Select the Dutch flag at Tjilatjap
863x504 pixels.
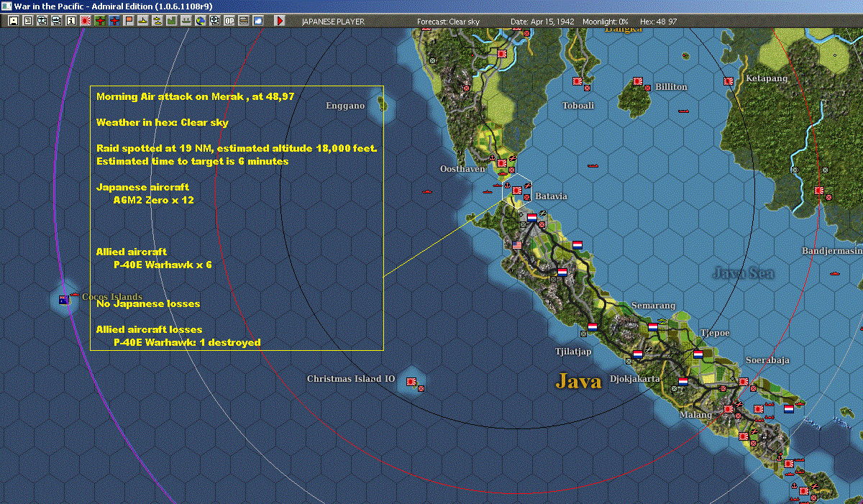[593, 326]
